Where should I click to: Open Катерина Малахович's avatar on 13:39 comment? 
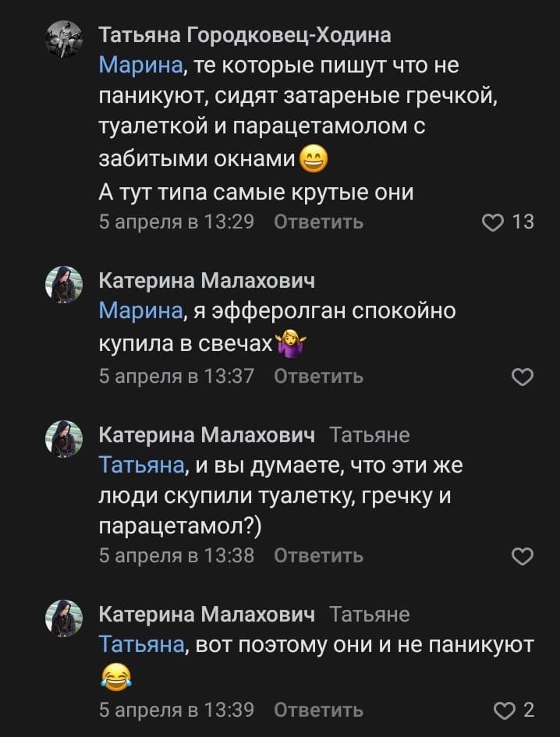[x=64, y=618]
